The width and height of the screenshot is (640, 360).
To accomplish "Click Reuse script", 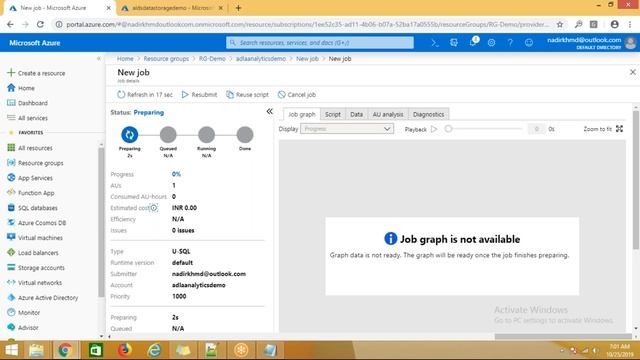I will pyautogui.click(x=247, y=95).
